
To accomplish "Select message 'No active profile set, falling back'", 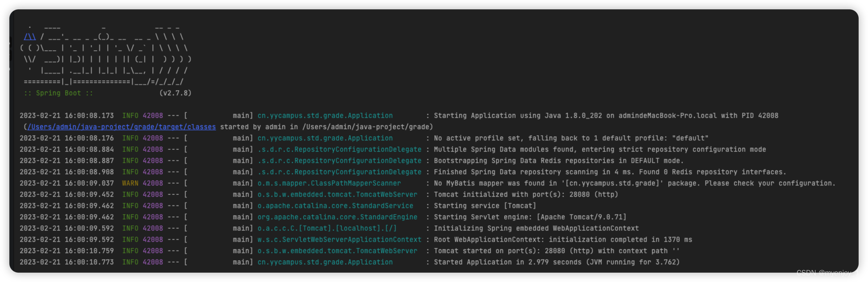I will coord(506,138).
